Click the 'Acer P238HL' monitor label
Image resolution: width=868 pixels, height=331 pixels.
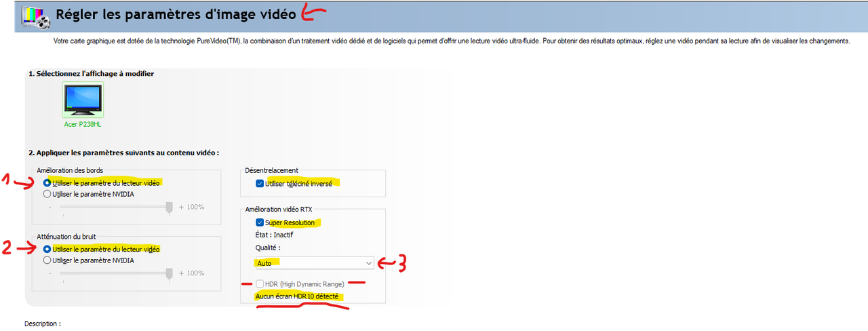(x=83, y=125)
